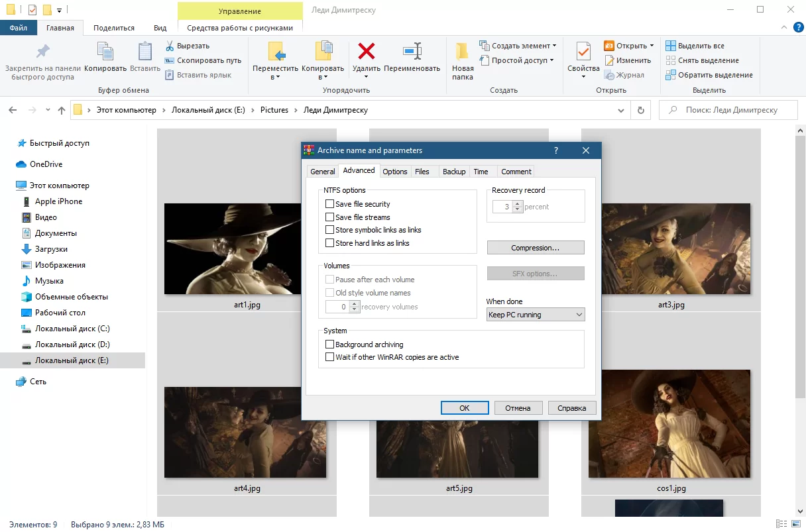Image resolution: width=806 pixels, height=532 pixels.
Task: Switch to Backup tab in dialog
Action: click(x=454, y=172)
